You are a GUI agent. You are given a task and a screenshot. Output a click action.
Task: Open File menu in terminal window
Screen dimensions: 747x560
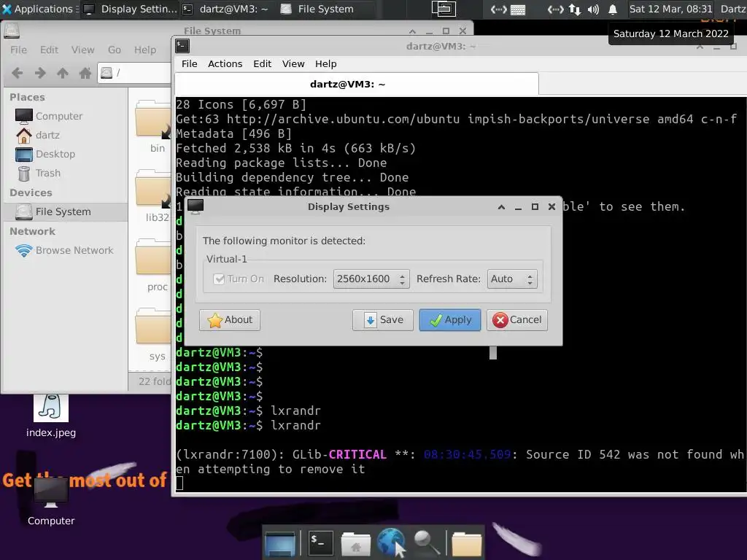click(189, 63)
